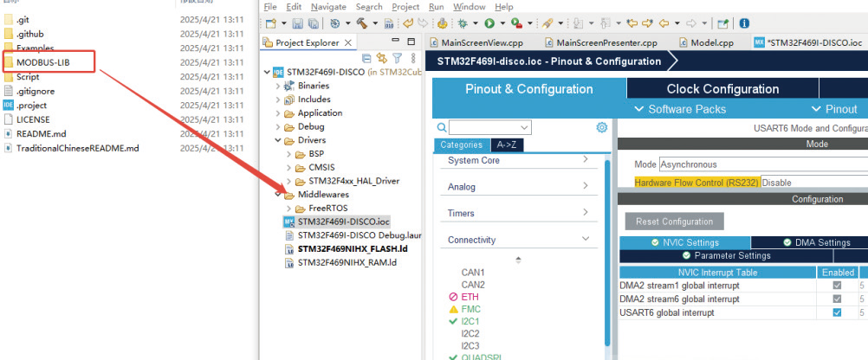Open the Project menu
Viewport: 868px width, 360px height.
point(405,7)
